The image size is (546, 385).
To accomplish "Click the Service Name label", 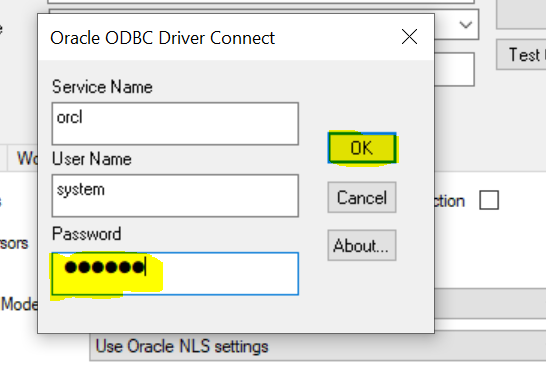I will pyautogui.click(x=102, y=87).
